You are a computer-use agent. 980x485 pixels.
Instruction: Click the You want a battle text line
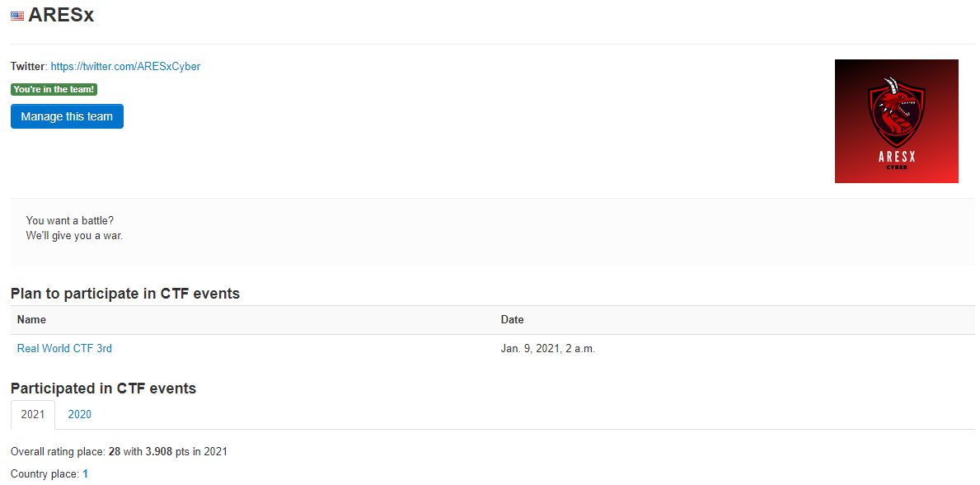(70, 221)
